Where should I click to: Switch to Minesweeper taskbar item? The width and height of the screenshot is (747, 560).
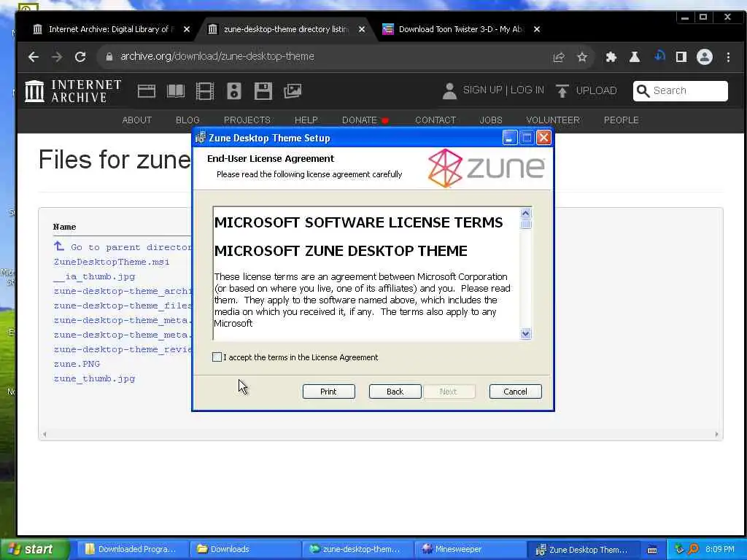click(x=470, y=549)
